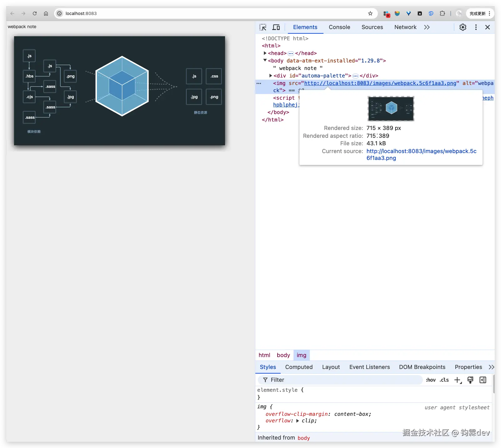Image resolution: width=501 pixels, height=448 pixels.
Task: Open DevTools settings gear
Action: click(463, 27)
